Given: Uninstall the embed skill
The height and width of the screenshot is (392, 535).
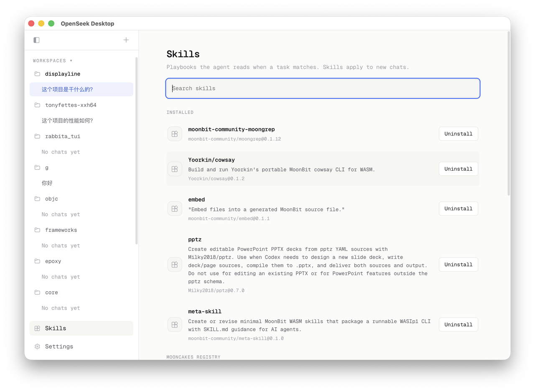Looking at the screenshot, I should coord(459,209).
